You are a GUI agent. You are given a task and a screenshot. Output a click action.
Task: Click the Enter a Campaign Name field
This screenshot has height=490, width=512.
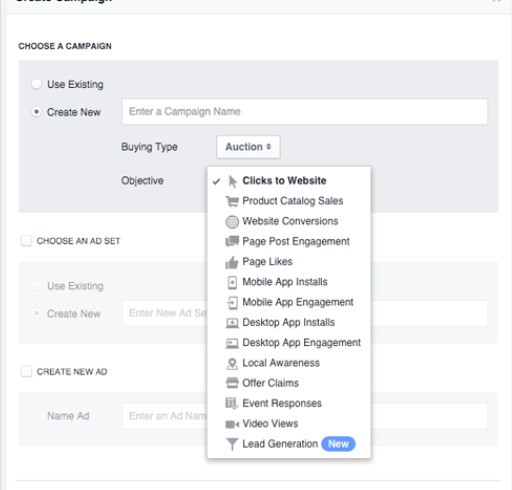tap(305, 112)
